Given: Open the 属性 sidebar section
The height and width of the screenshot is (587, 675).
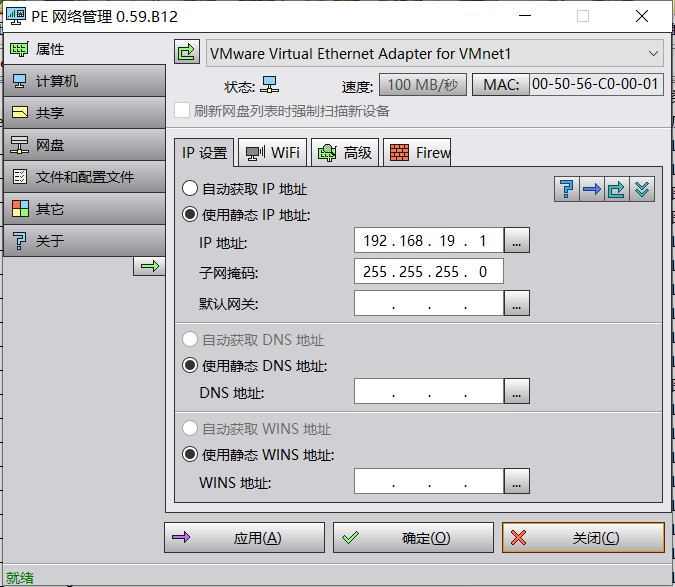Looking at the screenshot, I should (x=85, y=49).
